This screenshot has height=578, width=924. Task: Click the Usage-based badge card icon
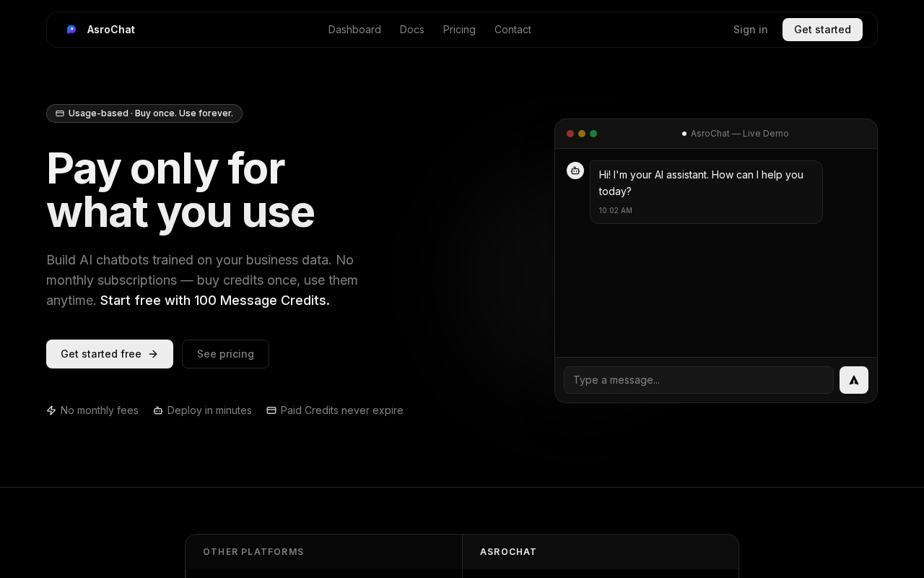pos(60,113)
